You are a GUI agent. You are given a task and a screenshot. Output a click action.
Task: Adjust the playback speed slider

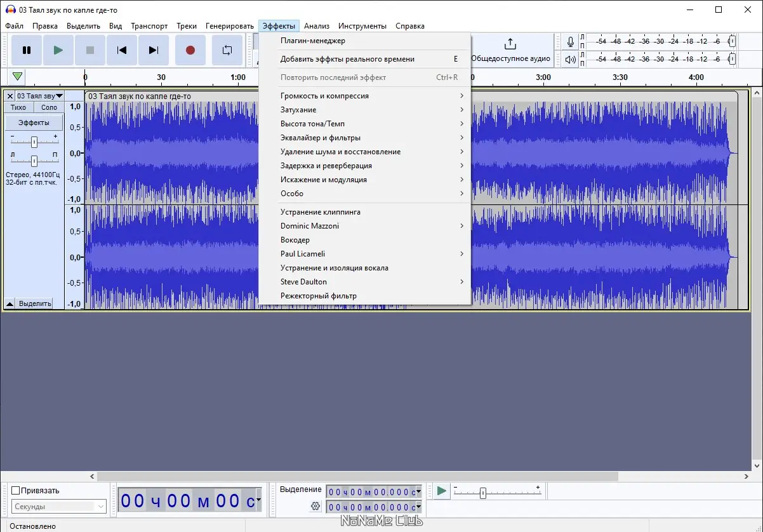tap(498, 492)
